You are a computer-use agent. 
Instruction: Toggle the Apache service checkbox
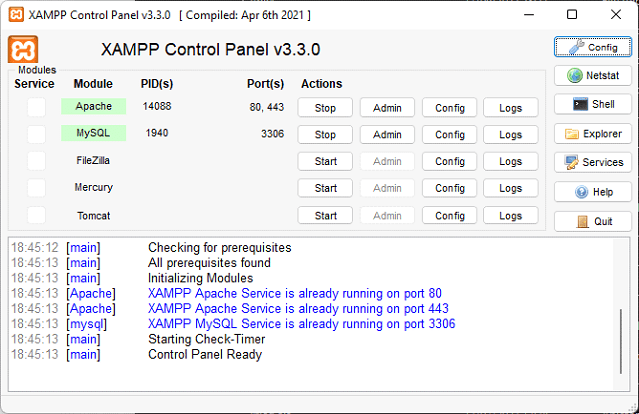(36, 107)
